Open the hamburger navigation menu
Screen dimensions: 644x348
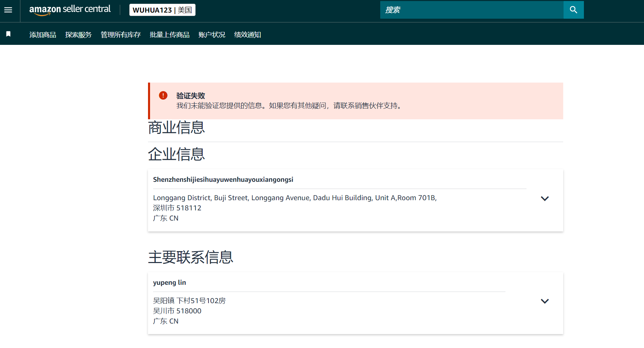(8, 10)
